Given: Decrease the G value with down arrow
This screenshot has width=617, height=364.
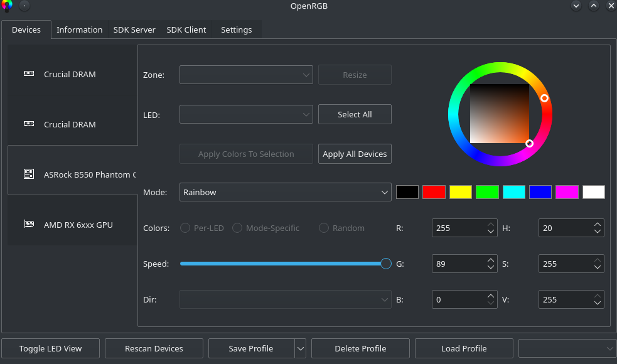Looking at the screenshot, I should click(491, 267).
